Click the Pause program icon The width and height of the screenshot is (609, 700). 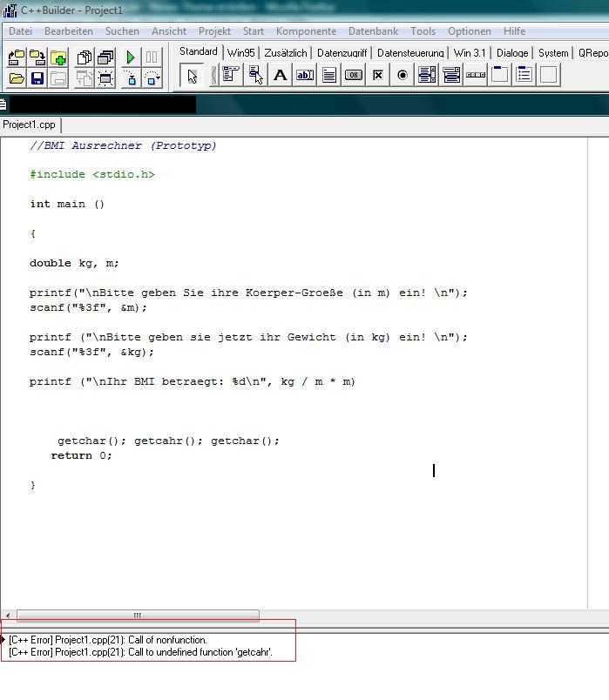[152, 57]
